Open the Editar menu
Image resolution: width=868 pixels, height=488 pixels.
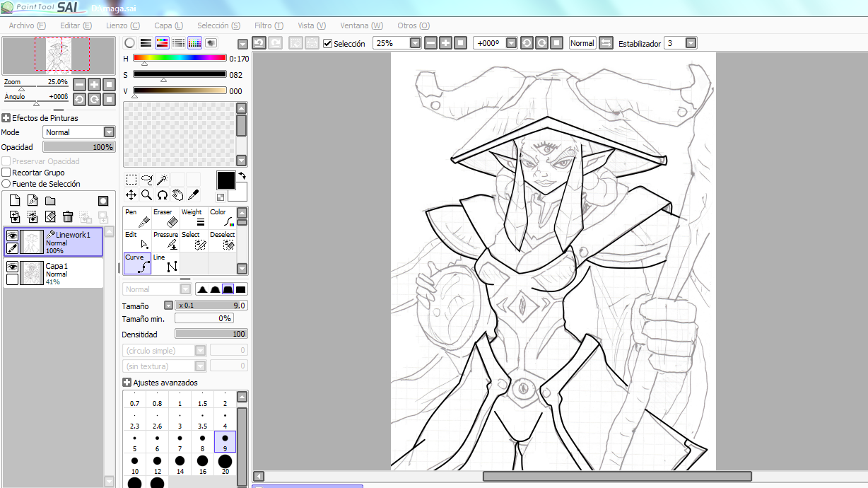(x=76, y=25)
